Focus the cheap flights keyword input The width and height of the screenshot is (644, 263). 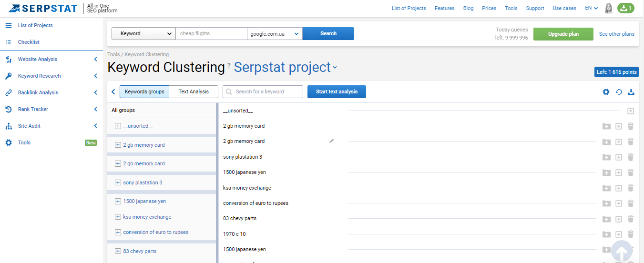[x=211, y=33]
